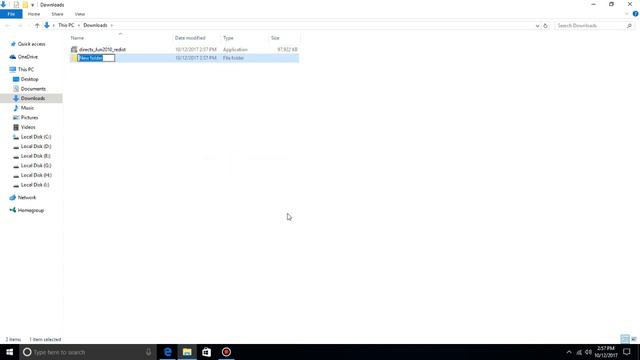Screen dimensions: 640x360
Task: Open the Help icon
Action: point(635,14)
